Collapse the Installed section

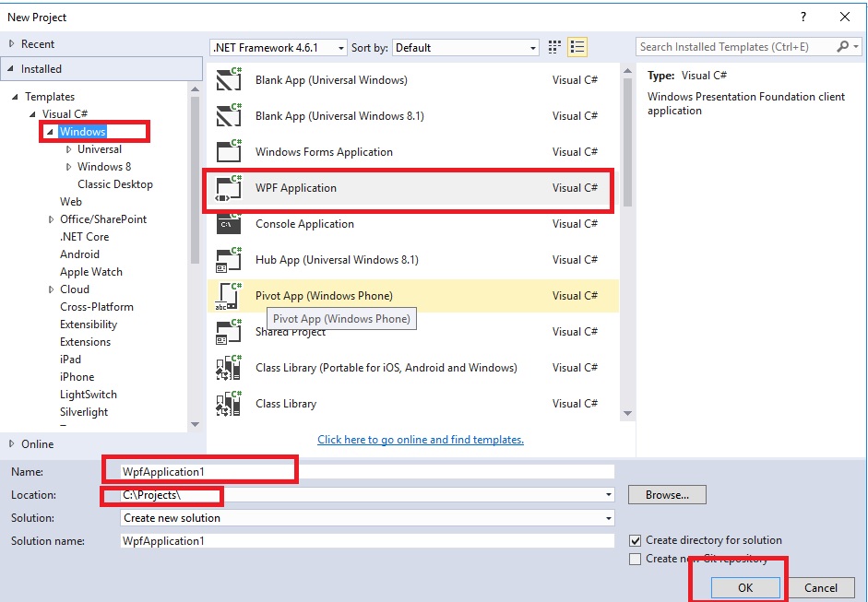pyautogui.click(x=10, y=68)
